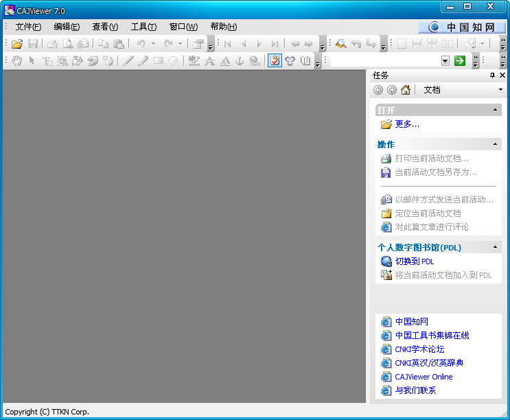Select the hand pan tool
Screen dimensions: 510x420
point(17,61)
